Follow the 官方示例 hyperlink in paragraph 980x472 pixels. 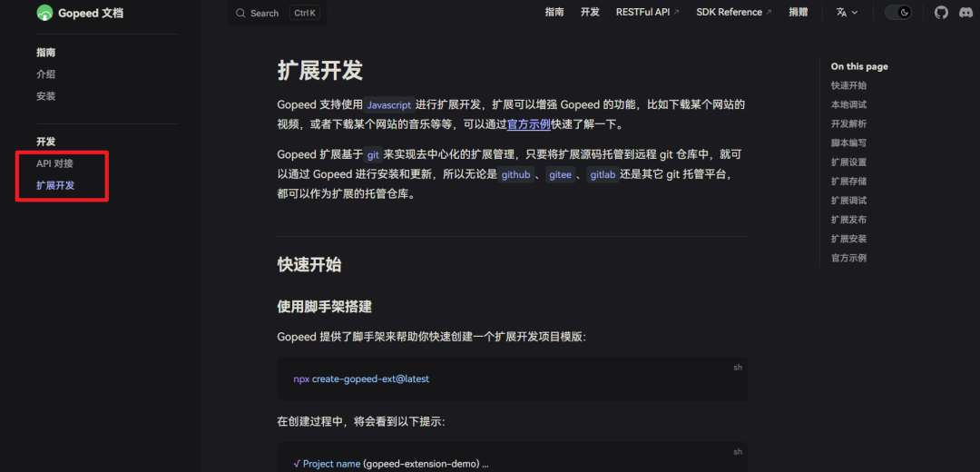(x=529, y=124)
